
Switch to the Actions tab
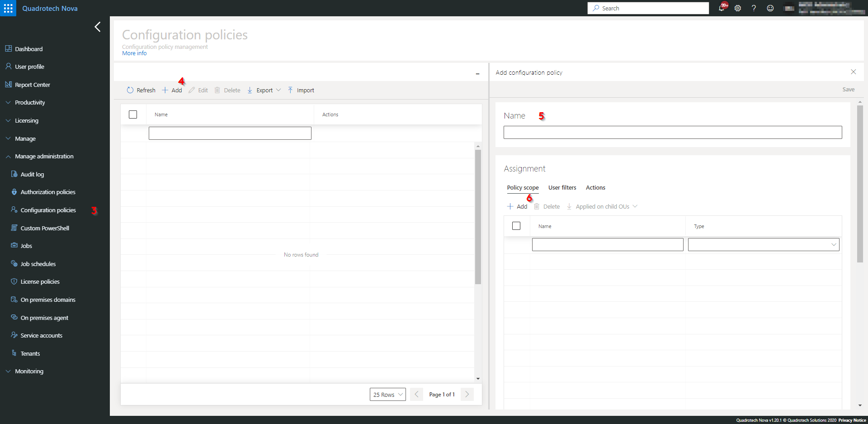[x=595, y=187]
